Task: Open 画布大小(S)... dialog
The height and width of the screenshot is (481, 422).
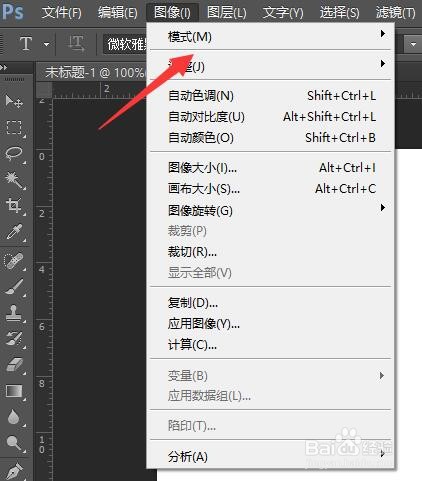Action: tap(270, 189)
